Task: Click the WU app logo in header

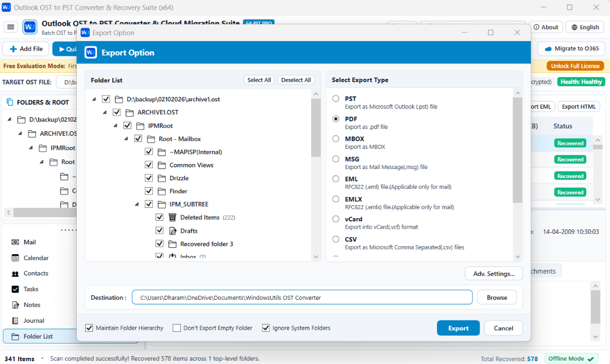Action: pyautogui.click(x=30, y=27)
